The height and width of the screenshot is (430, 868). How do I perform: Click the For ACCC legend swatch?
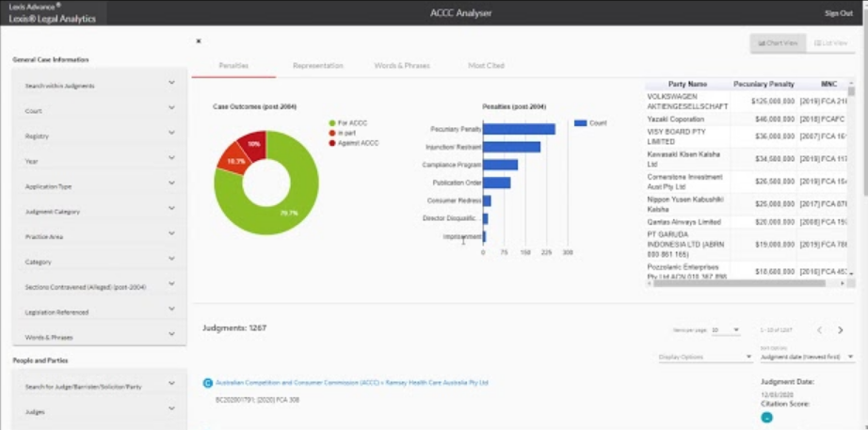coord(332,123)
